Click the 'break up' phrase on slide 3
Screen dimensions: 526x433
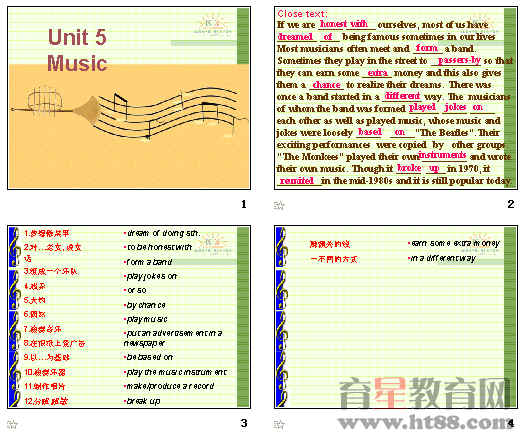pos(143,401)
